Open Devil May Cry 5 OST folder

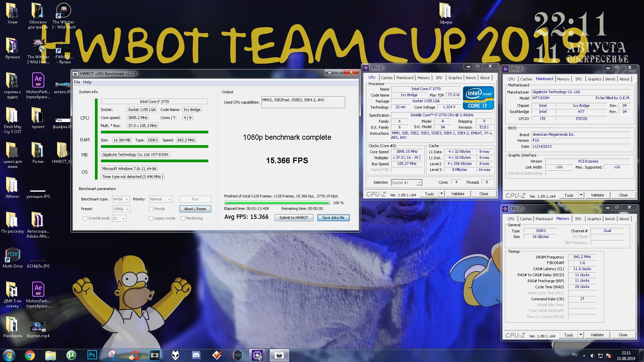(x=12, y=120)
